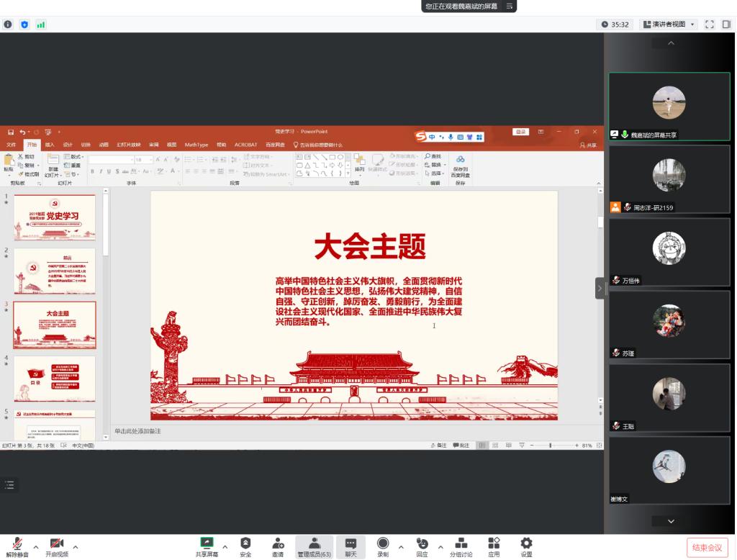
Task: Start recording with the 录制 icon
Action: point(383,544)
